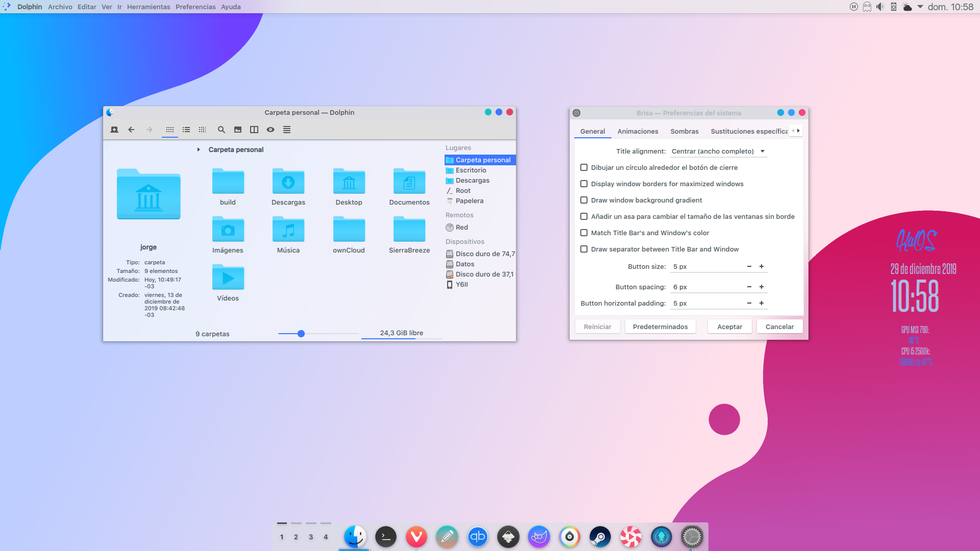This screenshot has width=980, height=551.
Task: Enable Display window borders for maximized windows
Action: (584, 184)
